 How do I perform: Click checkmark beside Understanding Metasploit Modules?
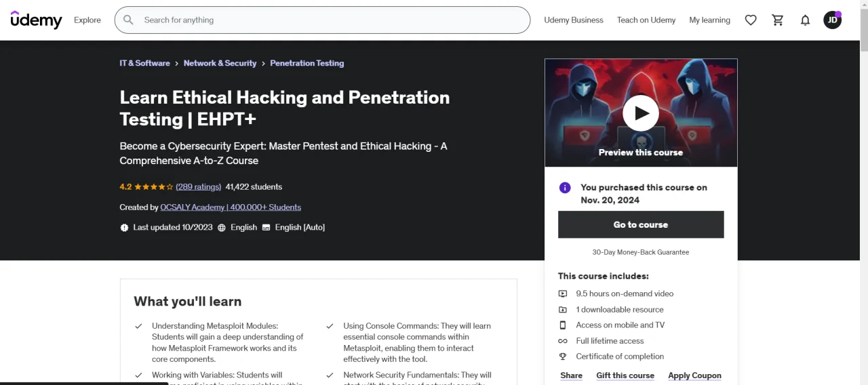[x=138, y=326]
